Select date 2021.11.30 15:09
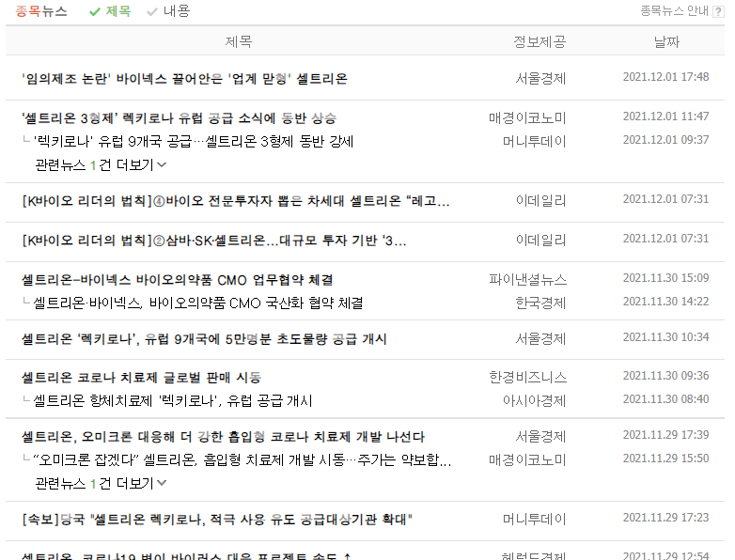 [665, 278]
